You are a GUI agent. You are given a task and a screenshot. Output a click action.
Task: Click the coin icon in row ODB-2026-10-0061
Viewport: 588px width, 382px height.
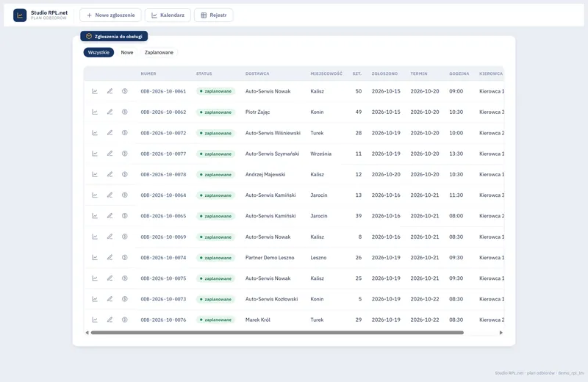[x=125, y=91]
